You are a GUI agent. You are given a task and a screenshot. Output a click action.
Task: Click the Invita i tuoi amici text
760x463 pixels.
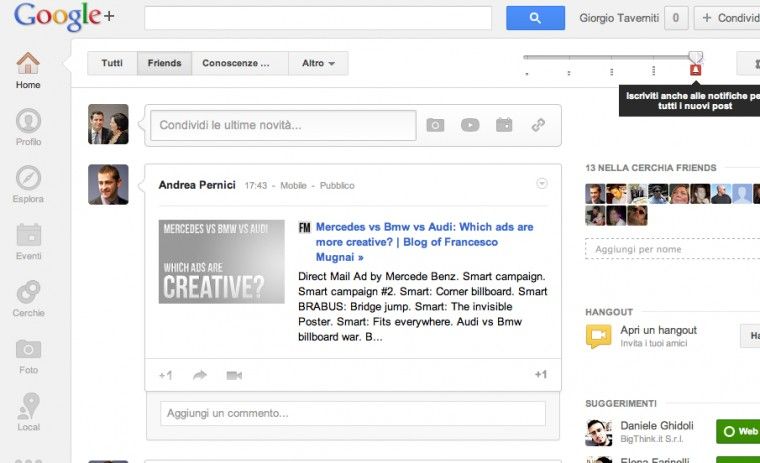(x=653, y=343)
